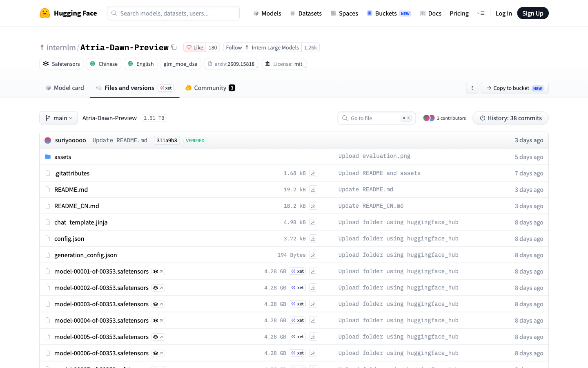Viewport: 588px width, 368px height.
Task: Download config.json file
Action: (x=313, y=238)
